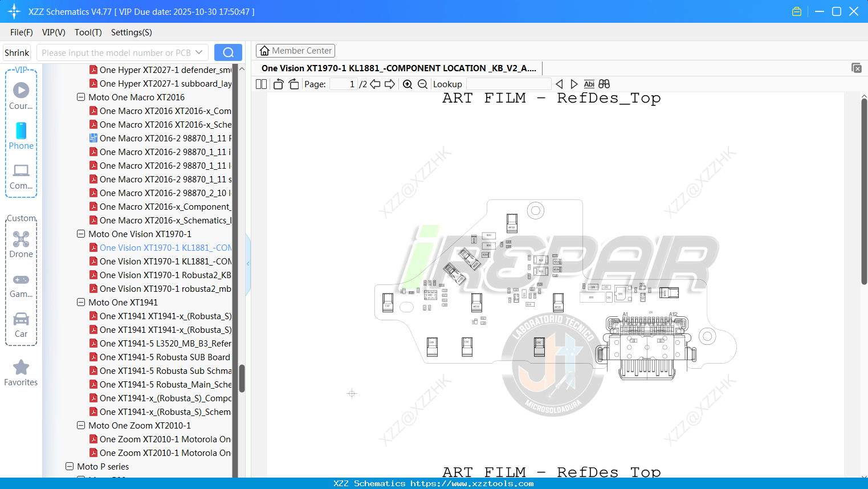Click the Member Center button

point(295,51)
